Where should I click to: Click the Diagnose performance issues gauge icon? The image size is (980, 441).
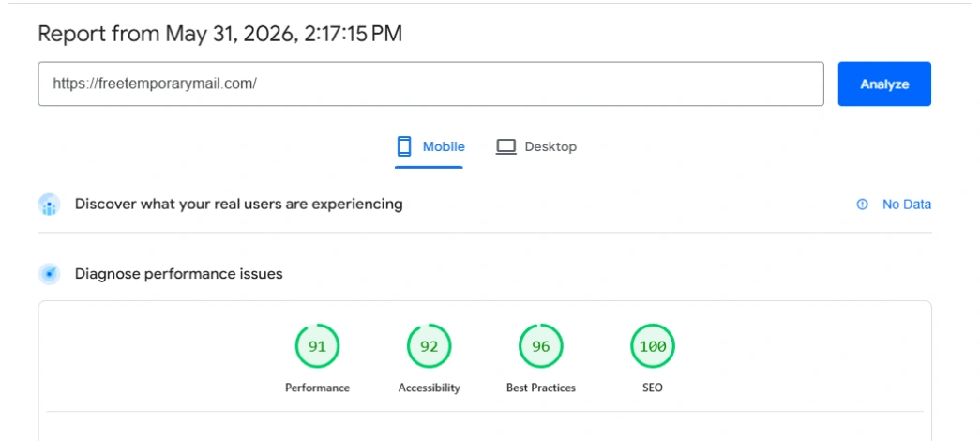point(50,274)
